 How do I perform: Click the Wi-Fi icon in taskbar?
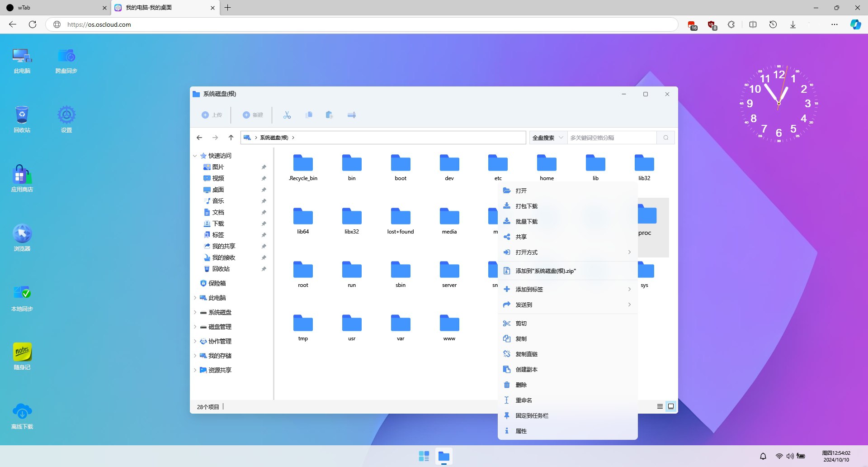779,456
